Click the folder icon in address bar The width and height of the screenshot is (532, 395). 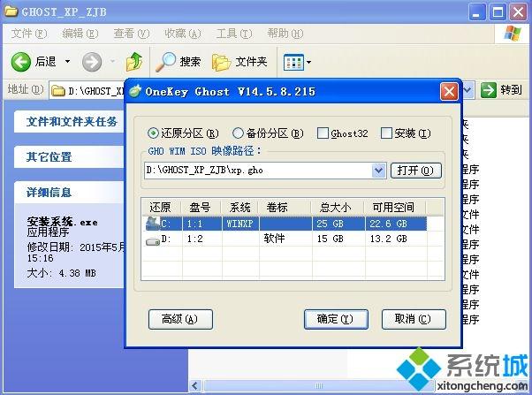tap(58, 91)
